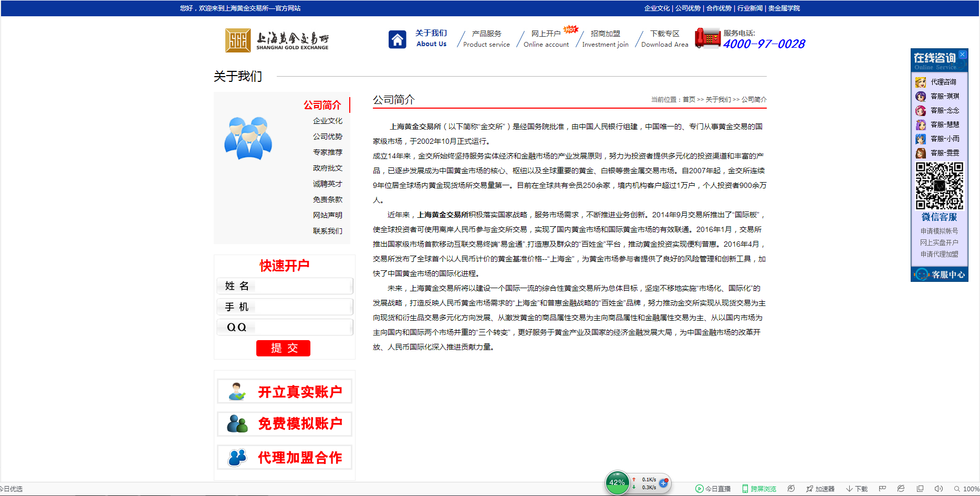Viewport: 980px width, 496px height.
Task: Click the 开立真实账户 banner button
Action: coord(285,392)
